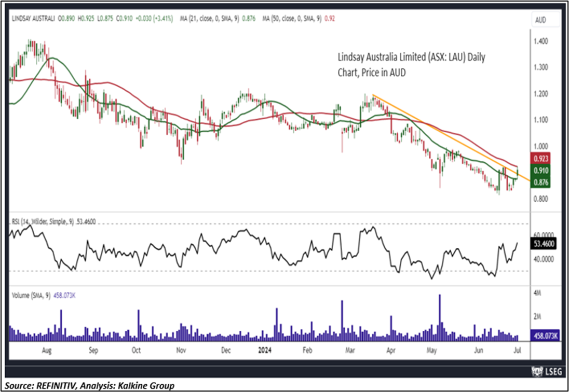Click the green 0.910 last price tag
Screen dimensions: 569x392
pos(540,170)
